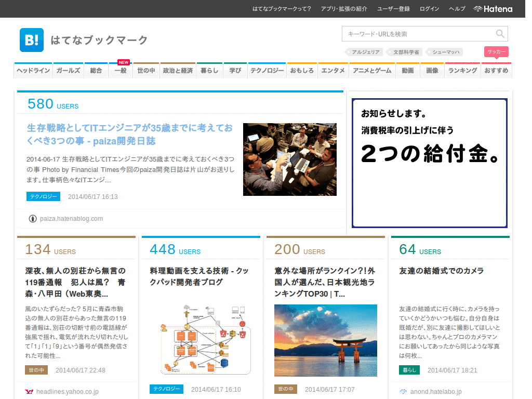Screen dimensions: 532x399
Task: Click the pink サッカー tag
Action: [496, 51]
